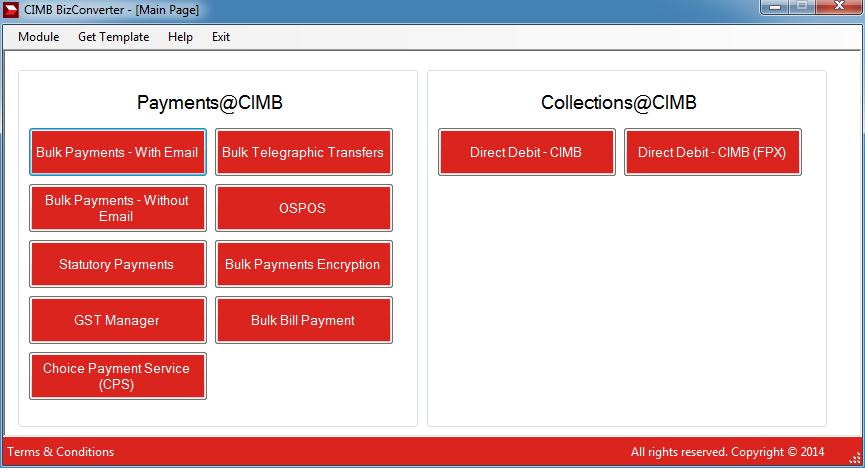Screen dimensions: 865x468
Task: Open the Get Template menu
Action: pyautogui.click(x=114, y=37)
